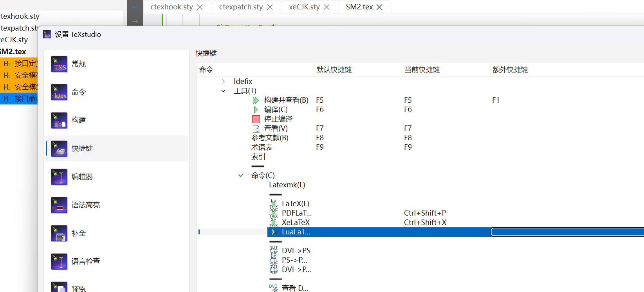Select the Ctrl+Shift+P current shortcut cell
Screen dimensions: 644x292
[x=425, y=213]
